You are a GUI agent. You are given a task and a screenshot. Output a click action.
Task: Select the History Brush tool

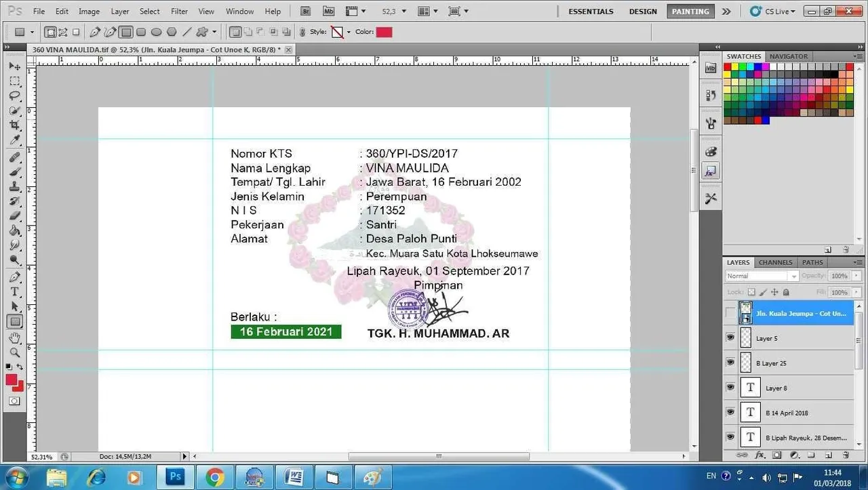click(14, 201)
